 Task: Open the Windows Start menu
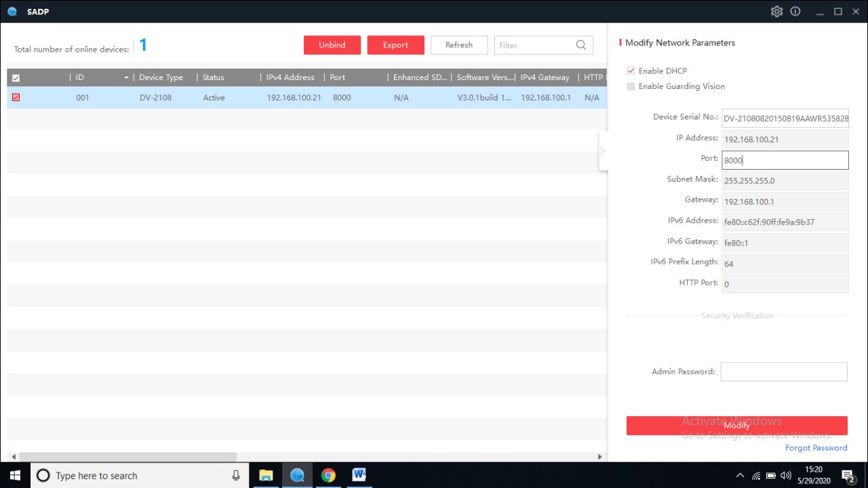(15, 475)
